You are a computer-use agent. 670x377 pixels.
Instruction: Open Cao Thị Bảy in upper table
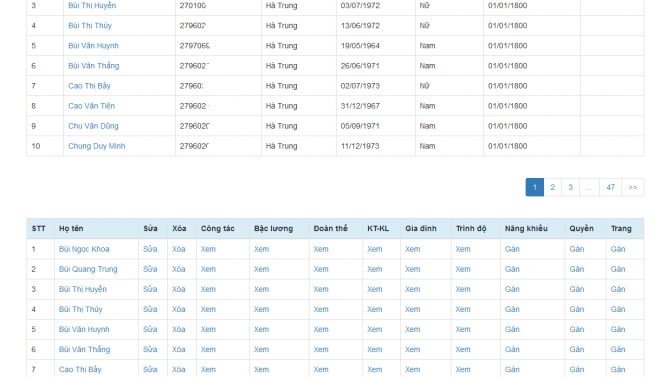(89, 86)
